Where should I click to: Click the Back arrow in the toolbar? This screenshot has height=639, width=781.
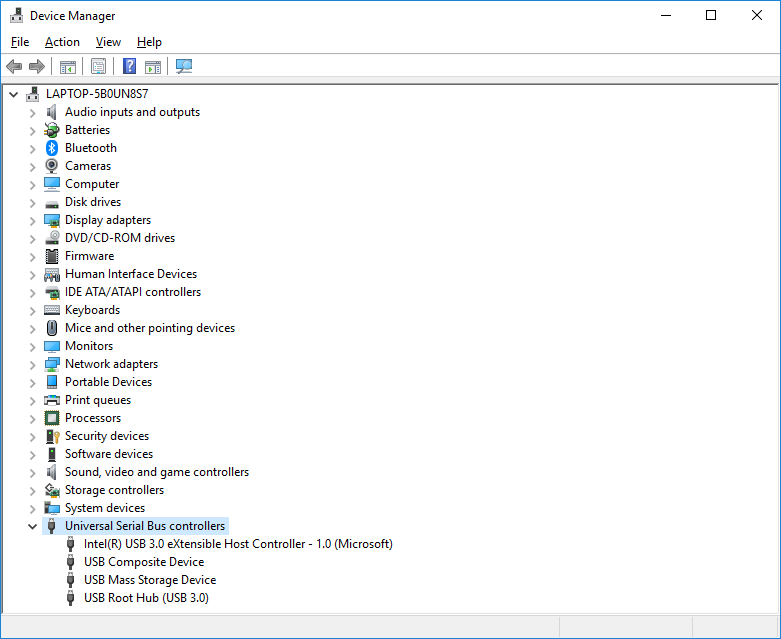pos(14,67)
